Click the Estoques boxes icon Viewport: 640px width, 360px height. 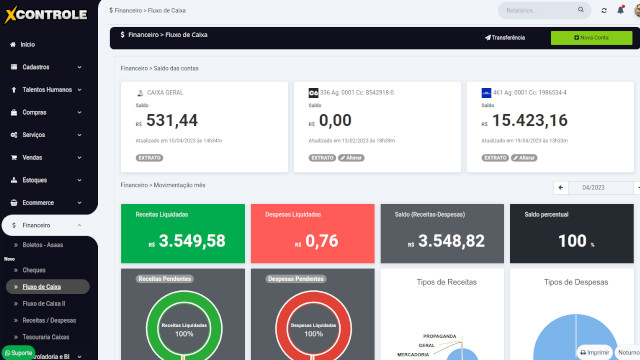click(x=14, y=180)
